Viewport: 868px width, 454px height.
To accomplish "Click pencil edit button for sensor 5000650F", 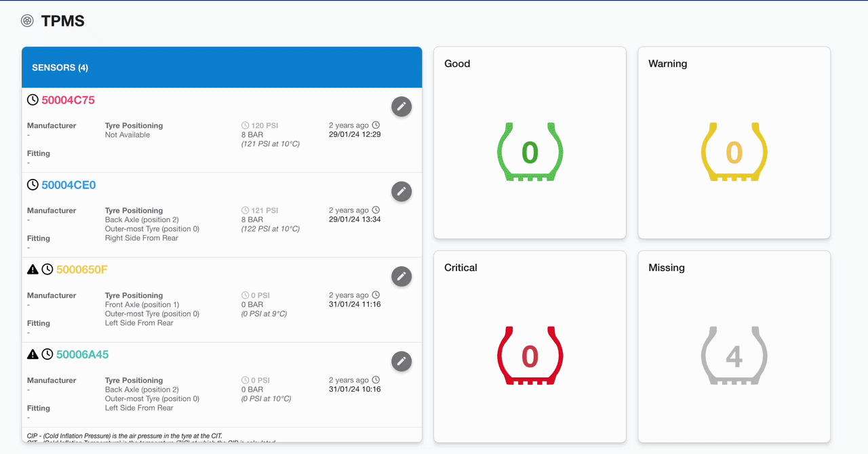I will 401,276.
